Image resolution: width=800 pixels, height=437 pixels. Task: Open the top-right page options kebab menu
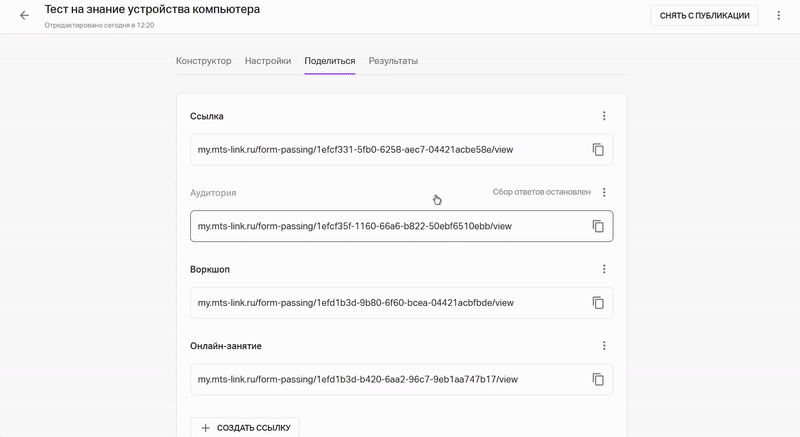[779, 16]
